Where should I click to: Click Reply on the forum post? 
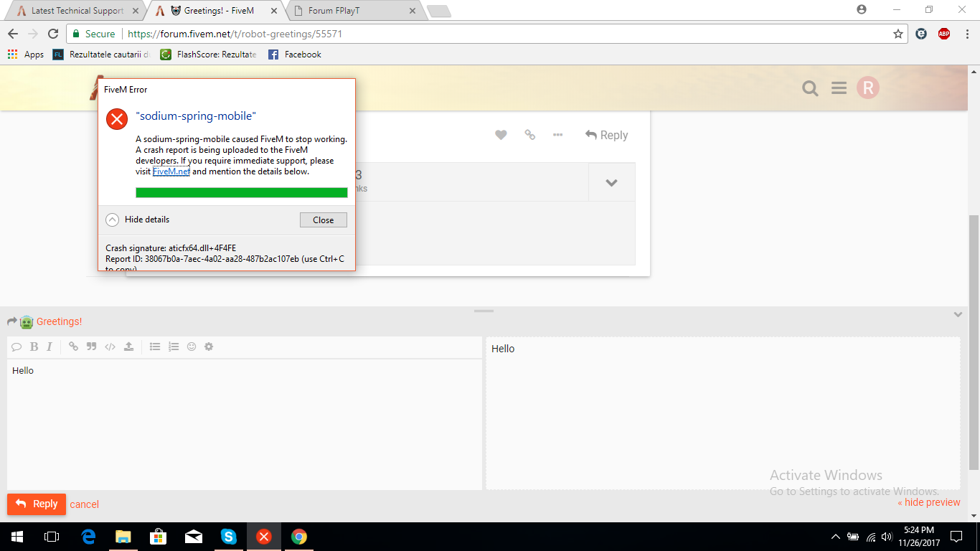click(x=606, y=135)
